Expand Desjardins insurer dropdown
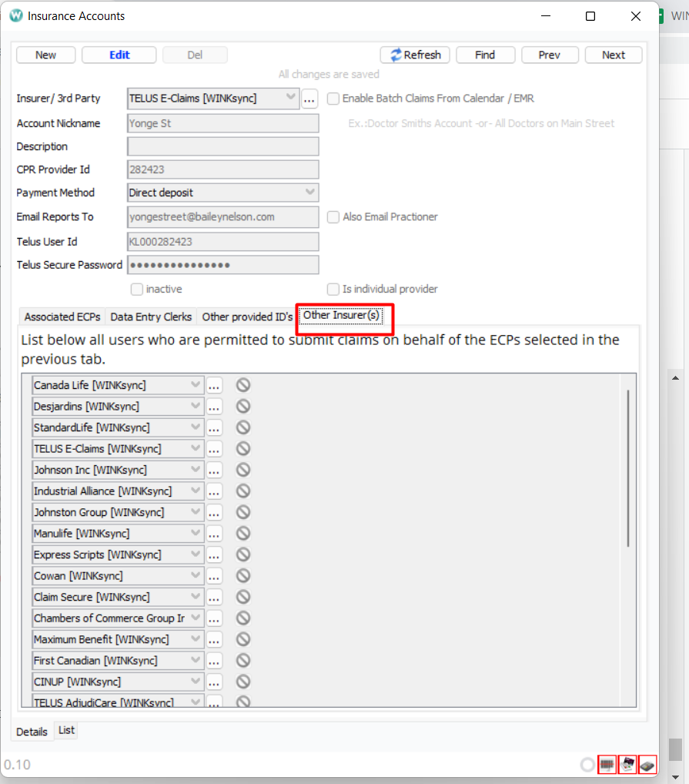689x784 pixels. 196,406
